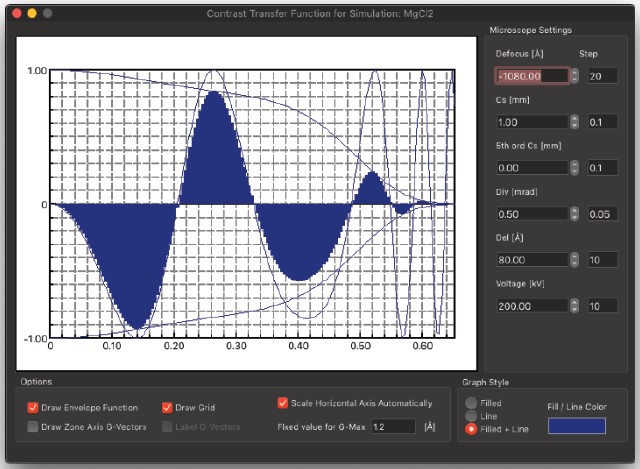The width and height of the screenshot is (640, 469).
Task: Click the 5th ord Cs stepper
Action: (574, 168)
